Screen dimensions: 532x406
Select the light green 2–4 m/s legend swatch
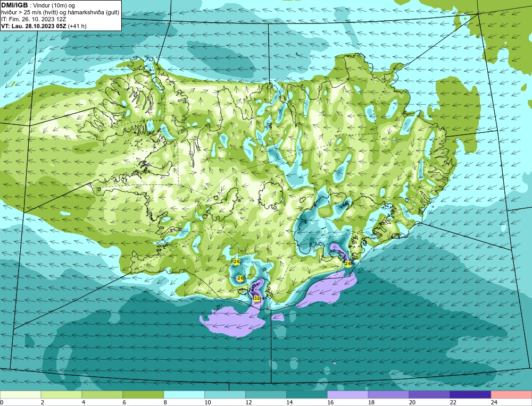click(x=61, y=395)
